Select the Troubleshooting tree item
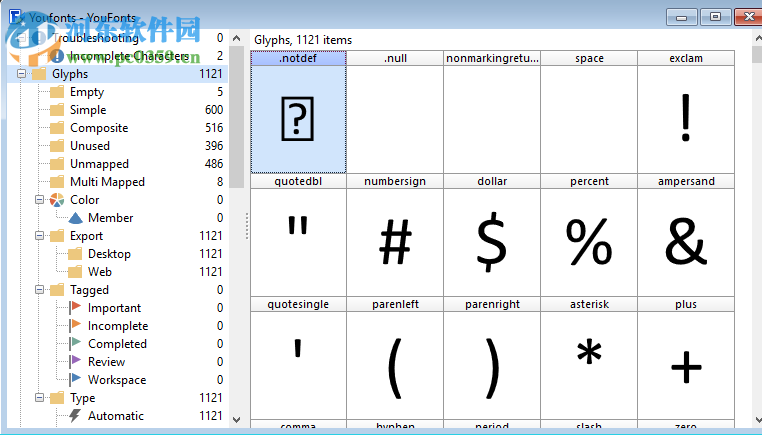This screenshot has width=762, height=435. click(x=96, y=38)
